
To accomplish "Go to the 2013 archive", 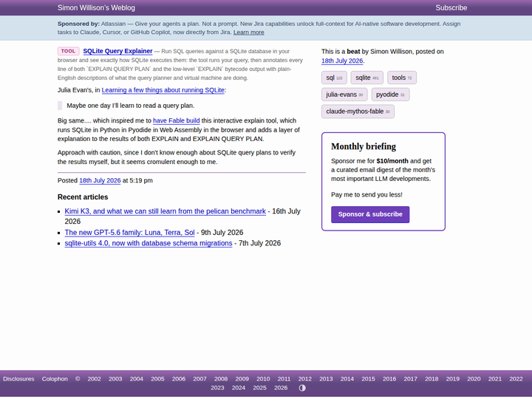I will click(326, 378).
